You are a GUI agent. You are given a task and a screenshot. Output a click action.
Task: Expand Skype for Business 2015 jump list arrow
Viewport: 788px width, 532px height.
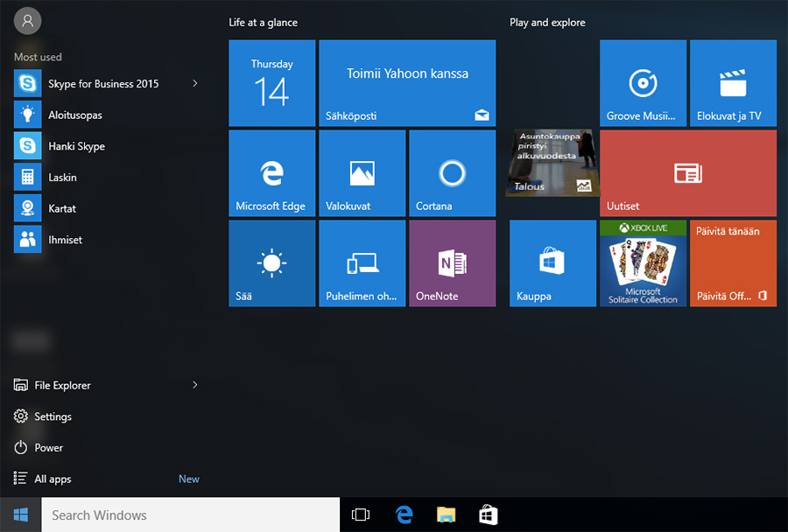click(x=194, y=84)
